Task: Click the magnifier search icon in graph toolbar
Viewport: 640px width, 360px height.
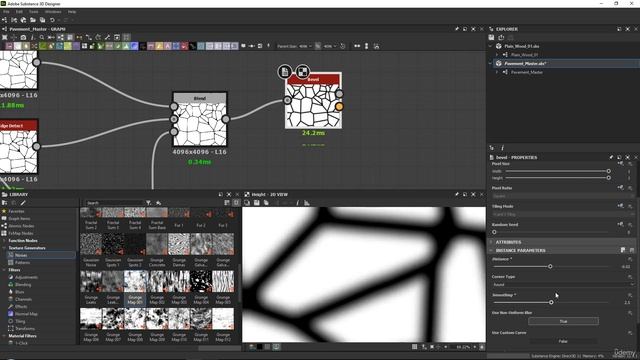Action: [42, 37]
